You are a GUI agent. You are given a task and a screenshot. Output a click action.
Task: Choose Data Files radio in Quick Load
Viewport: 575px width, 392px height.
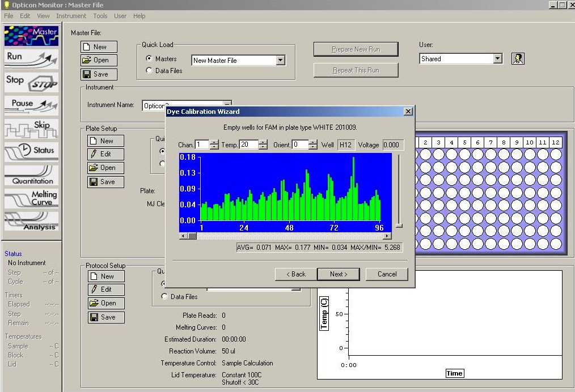(x=149, y=71)
